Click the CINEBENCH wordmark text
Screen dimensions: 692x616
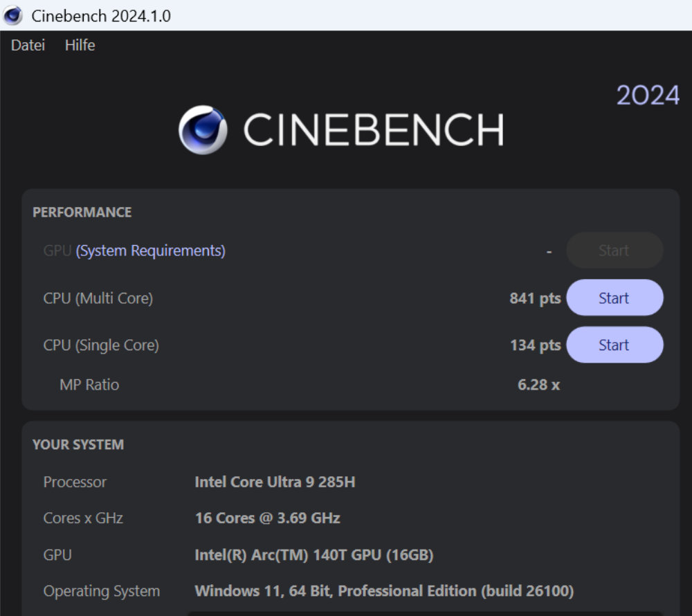click(x=373, y=130)
